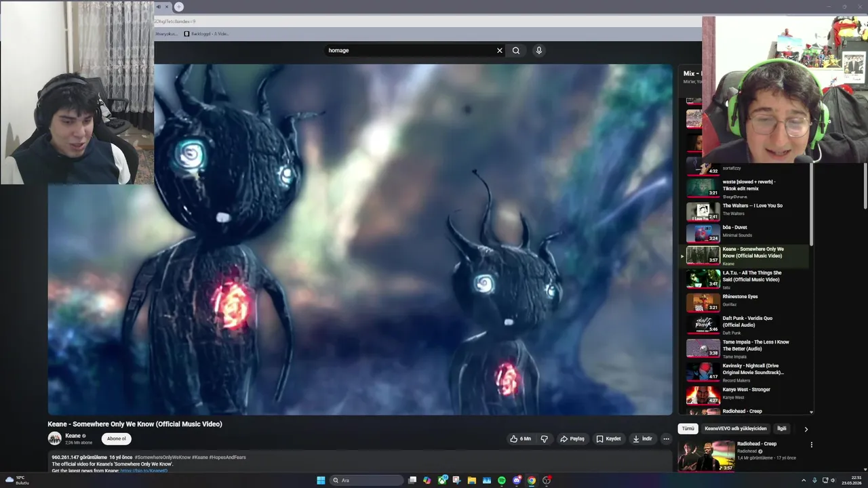Open Task View on the taskbar
This screenshot has height=488, width=868.
coord(412,481)
